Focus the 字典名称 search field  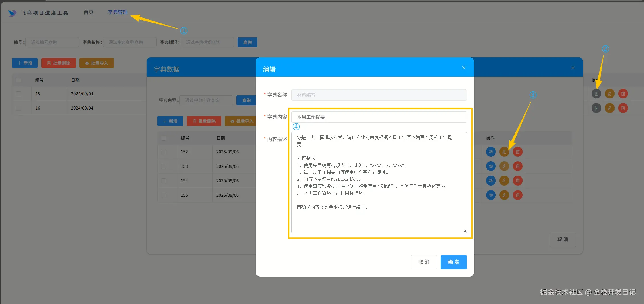[x=130, y=42]
